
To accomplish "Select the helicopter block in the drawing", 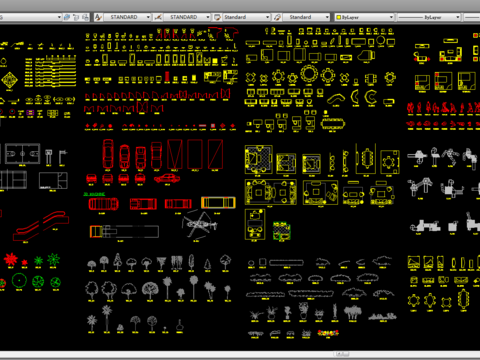I will coord(199,224).
